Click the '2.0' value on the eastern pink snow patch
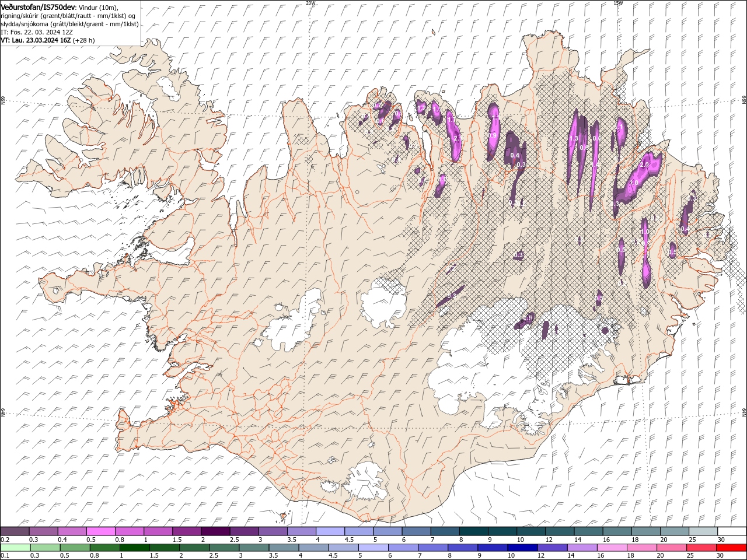 click(x=644, y=165)
